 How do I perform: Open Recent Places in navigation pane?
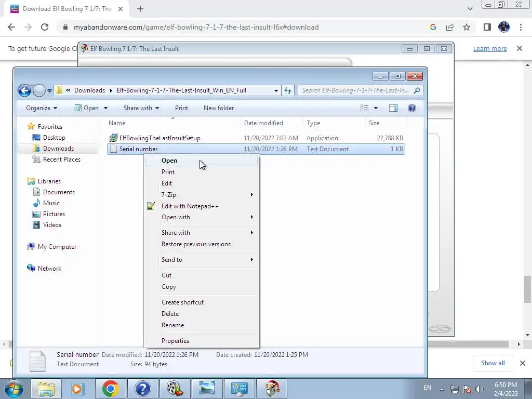[x=62, y=159]
